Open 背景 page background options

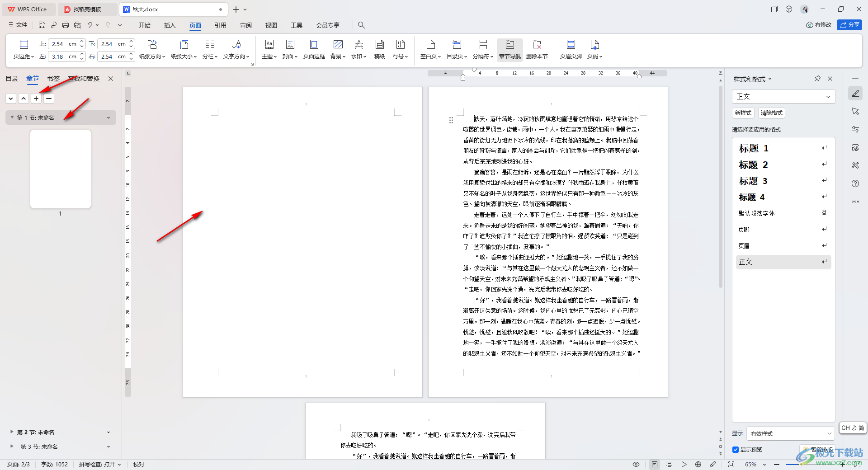pos(338,49)
